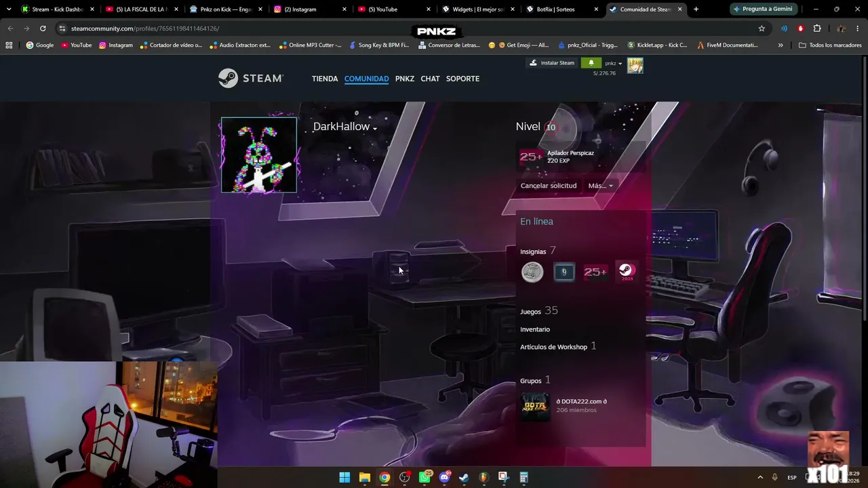Open the green Steam notifications bell
This screenshot has height=488, width=868.
(591, 63)
